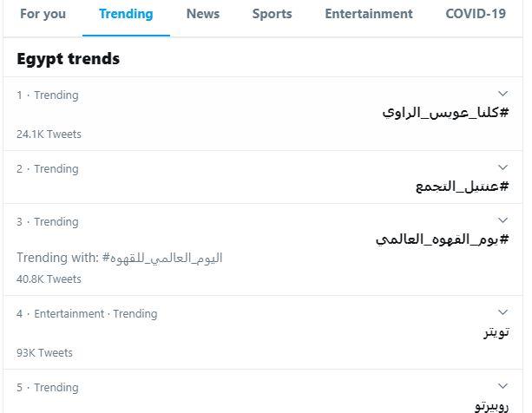Expand options for first trending item
The width and height of the screenshot is (532, 413).
click(x=502, y=93)
